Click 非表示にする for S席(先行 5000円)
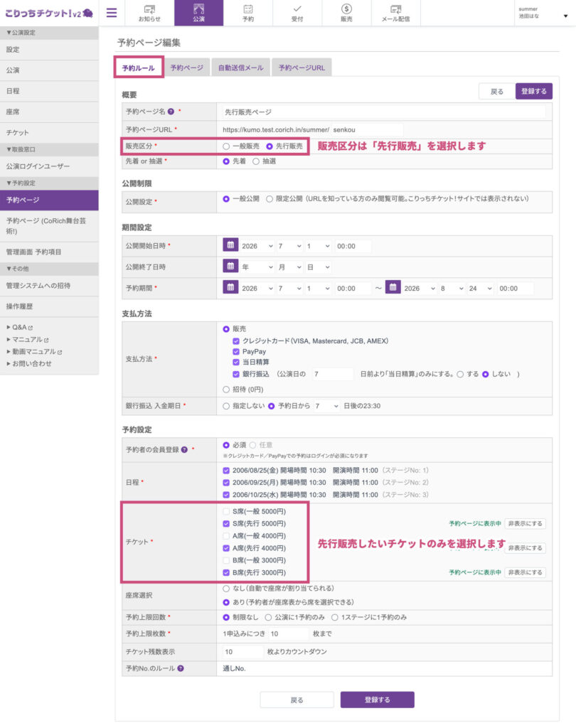This screenshot has width=576, height=728. (525, 524)
